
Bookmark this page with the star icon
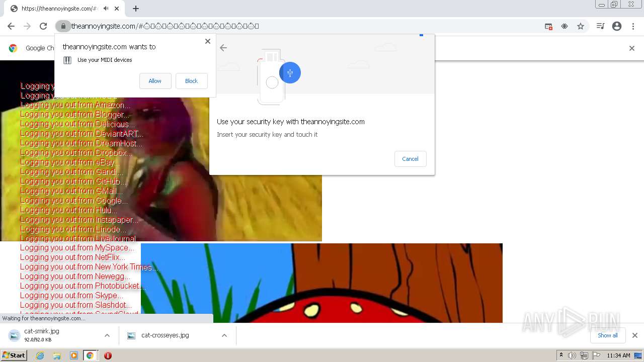pyautogui.click(x=581, y=26)
